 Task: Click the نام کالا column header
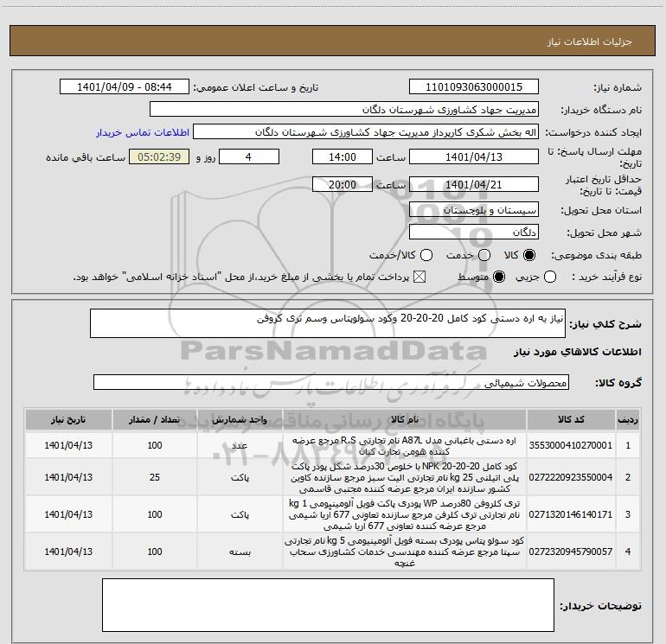click(x=405, y=419)
